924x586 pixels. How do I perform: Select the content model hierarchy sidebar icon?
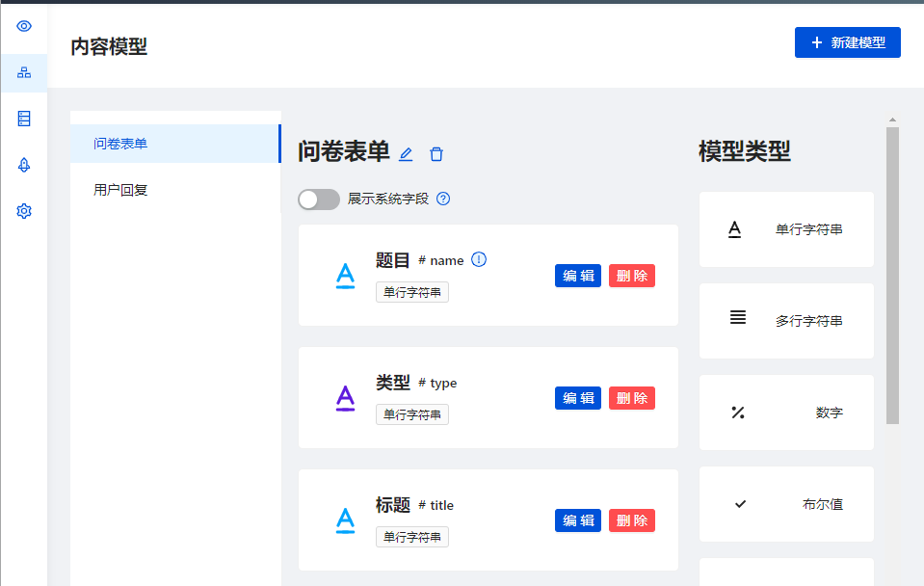click(x=24, y=72)
